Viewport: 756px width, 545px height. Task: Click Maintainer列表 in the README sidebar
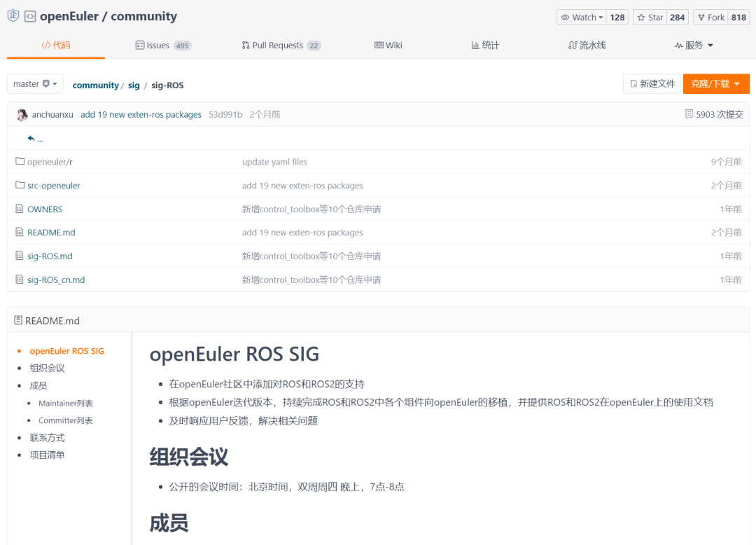[65, 403]
